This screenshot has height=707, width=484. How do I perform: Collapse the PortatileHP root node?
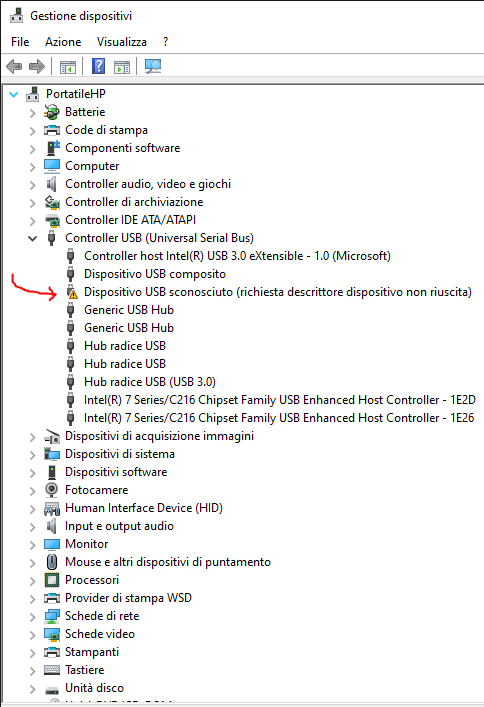point(14,94)
